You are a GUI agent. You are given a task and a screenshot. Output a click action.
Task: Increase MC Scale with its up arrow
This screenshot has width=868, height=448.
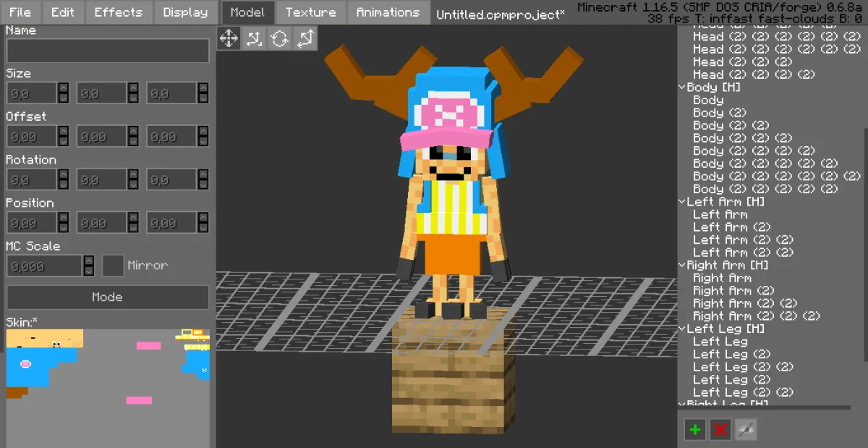tap(88, 261)
